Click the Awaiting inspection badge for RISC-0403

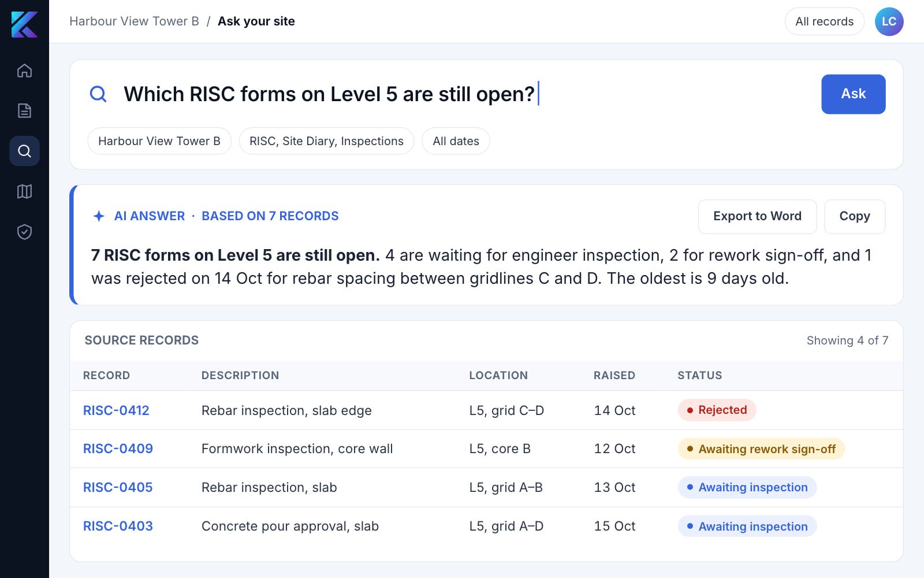(747, 527)
